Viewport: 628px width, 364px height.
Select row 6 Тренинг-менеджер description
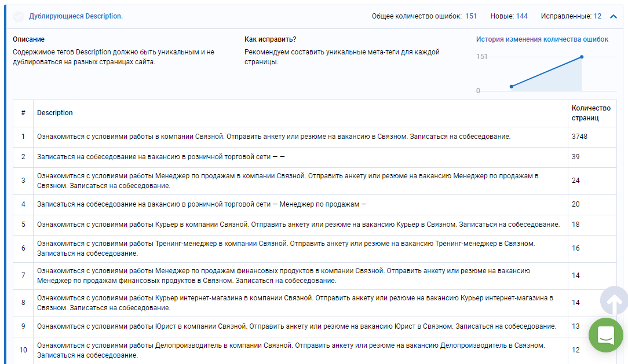286,248
